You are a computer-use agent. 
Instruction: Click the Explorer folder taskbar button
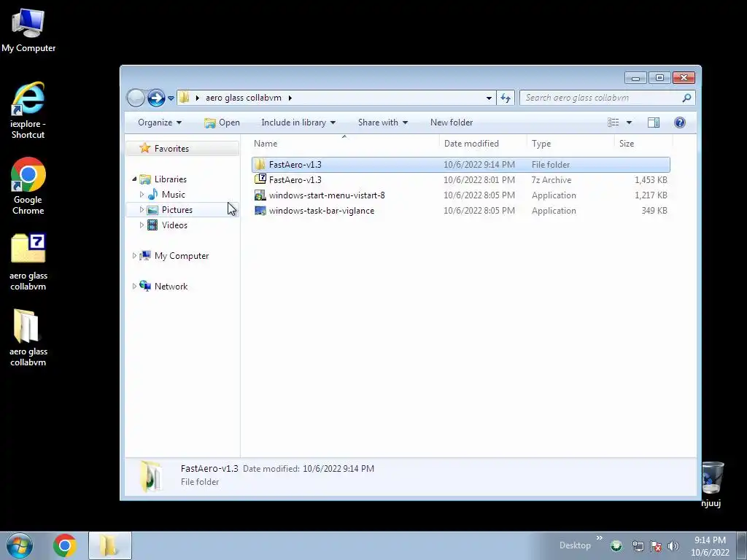(109, 545)
